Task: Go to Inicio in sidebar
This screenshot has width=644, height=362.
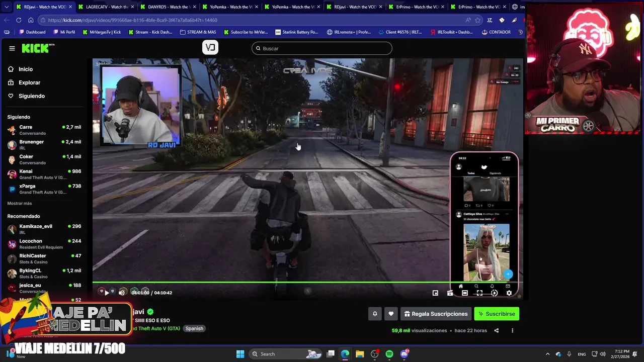Action: [44, 69]
